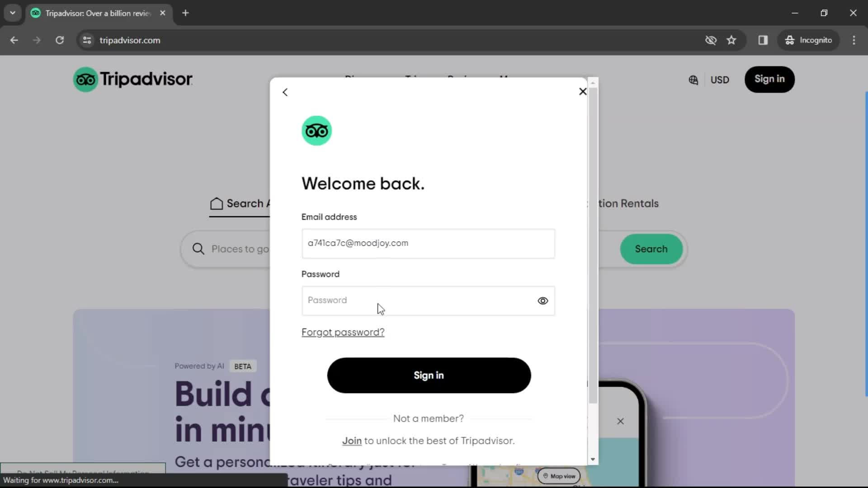Click the password input field
The height and width of the screenshot is (488, 868).
[x=427, y=300]
